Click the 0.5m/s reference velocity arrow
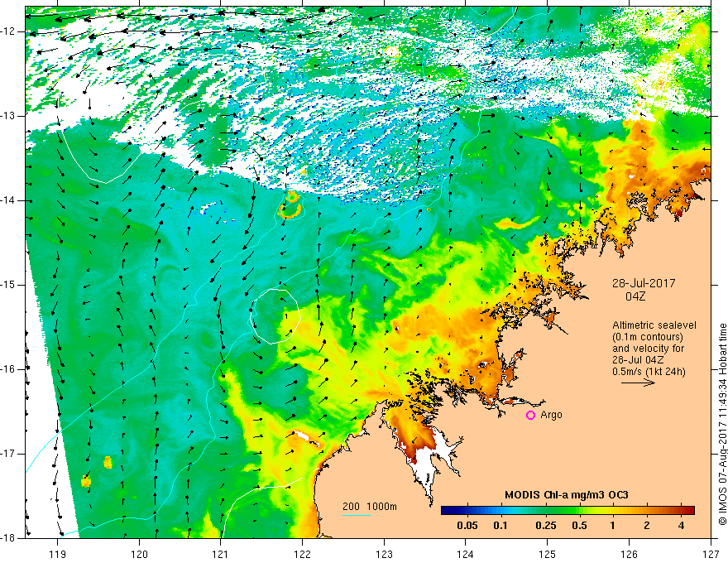The width and height of the screenshot is (728, 563). click(638, 383)
